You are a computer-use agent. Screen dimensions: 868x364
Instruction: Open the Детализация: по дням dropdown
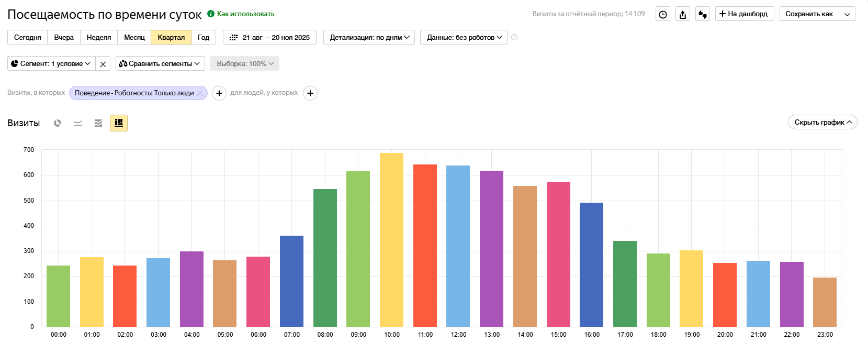click(369, 37)
